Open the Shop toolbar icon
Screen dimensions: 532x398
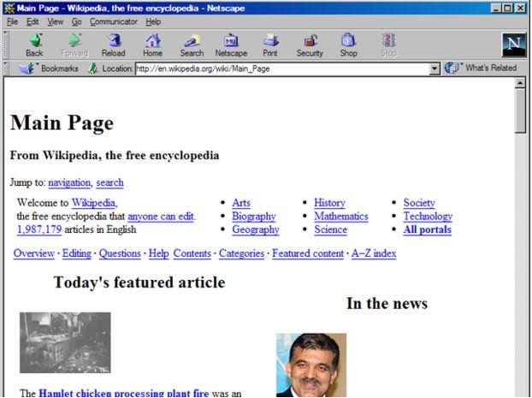tap(348, 40)
